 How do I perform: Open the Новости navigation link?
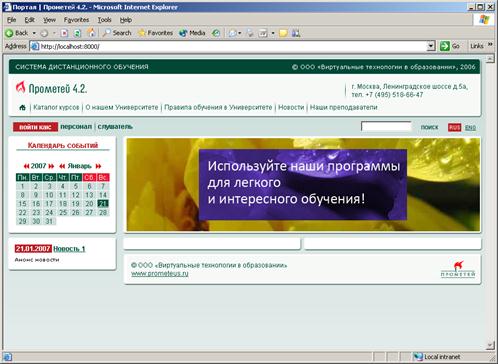click(x=291, y=107)
